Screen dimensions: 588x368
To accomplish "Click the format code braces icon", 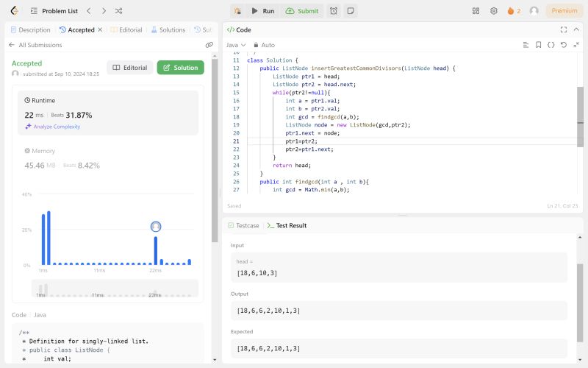I will coord(551,45).
